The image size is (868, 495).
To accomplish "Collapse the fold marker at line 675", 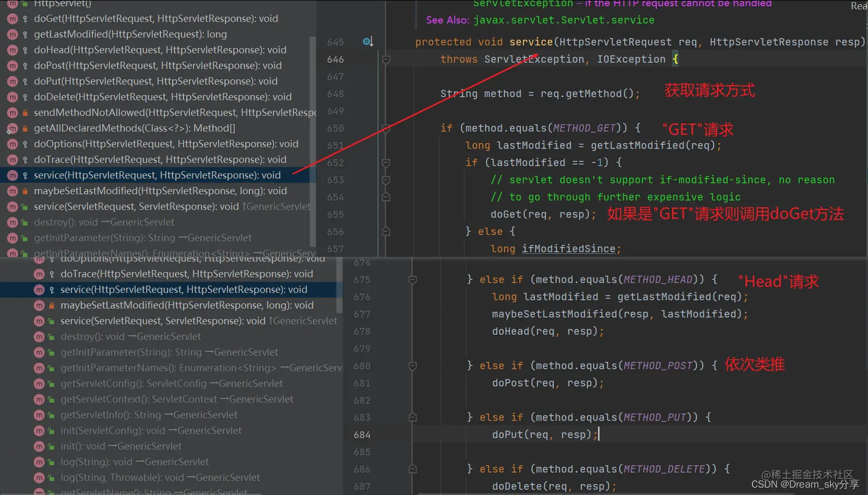I will click(x=412, y=280).
